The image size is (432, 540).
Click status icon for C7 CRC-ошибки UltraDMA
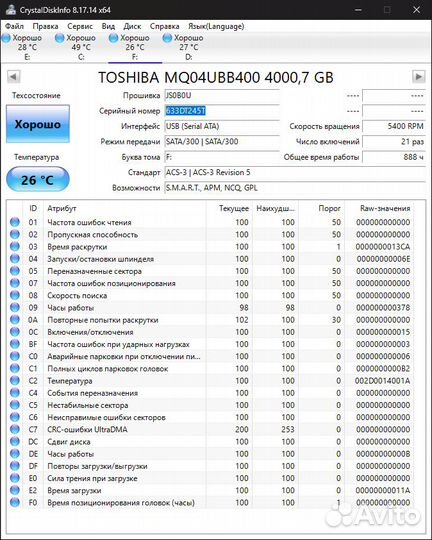(15, 429)
